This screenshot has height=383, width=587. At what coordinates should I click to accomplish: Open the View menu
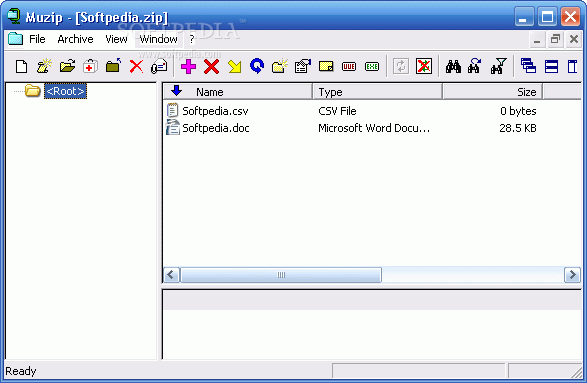(x=116, y=39)
